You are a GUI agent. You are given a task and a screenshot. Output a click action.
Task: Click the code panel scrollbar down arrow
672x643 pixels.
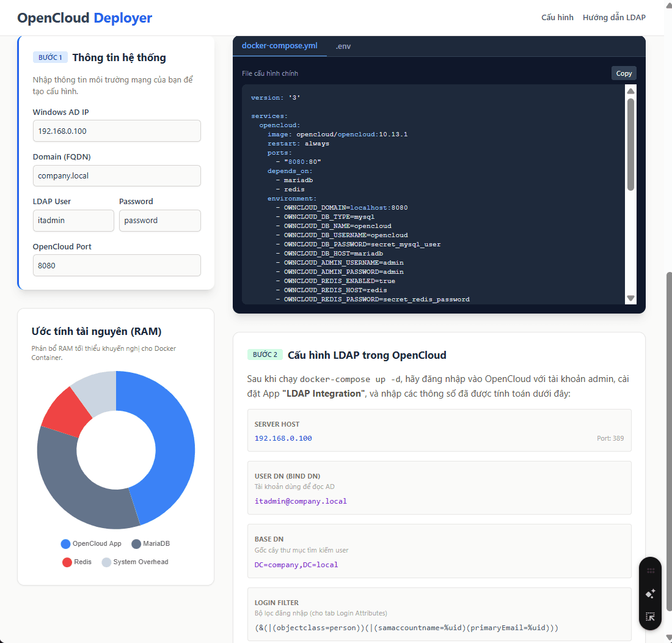(x=631, y=298)
